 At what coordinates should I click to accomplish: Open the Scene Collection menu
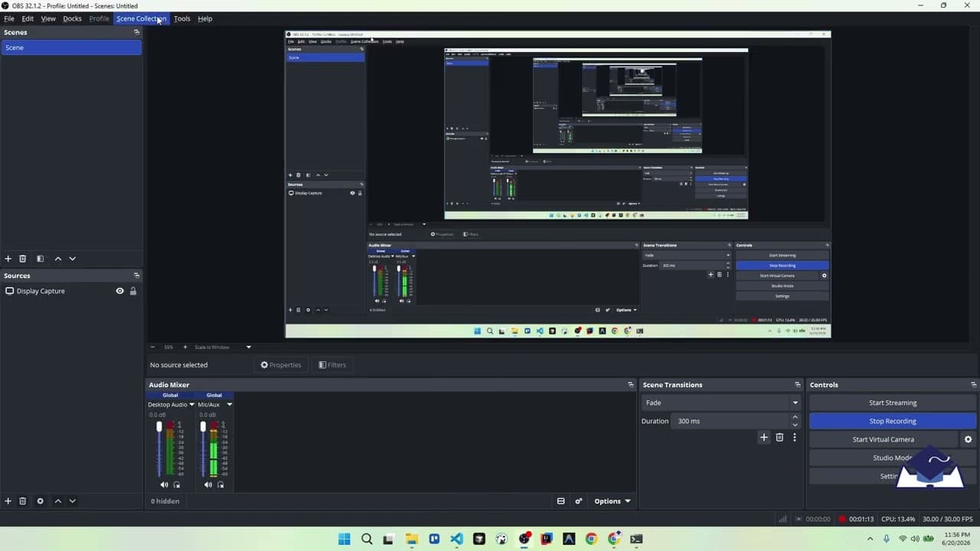(x=141, y=18)
